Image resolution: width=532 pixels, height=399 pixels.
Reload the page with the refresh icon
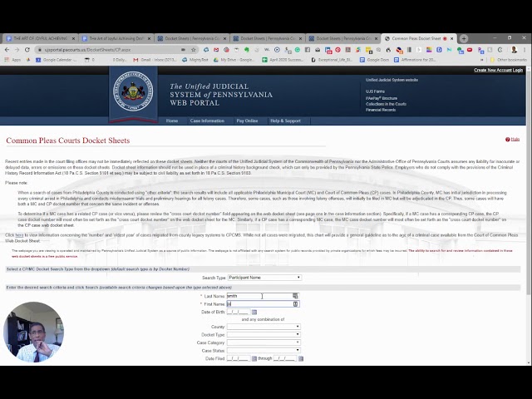pos(27,50)
